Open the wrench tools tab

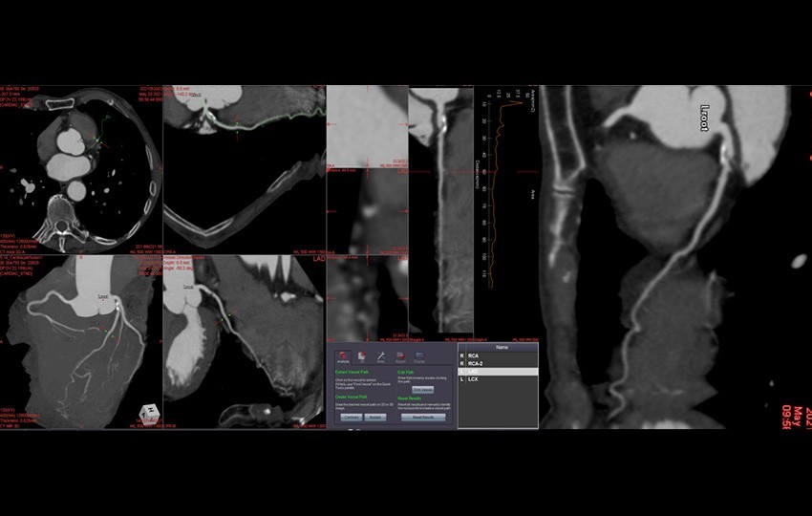pyautogui.click(x=381, y=357)
